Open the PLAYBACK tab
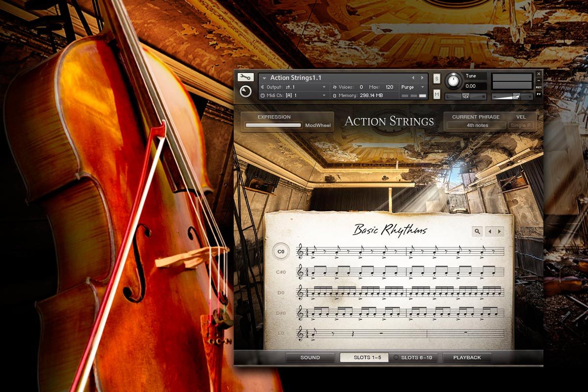 pos(467,358)
